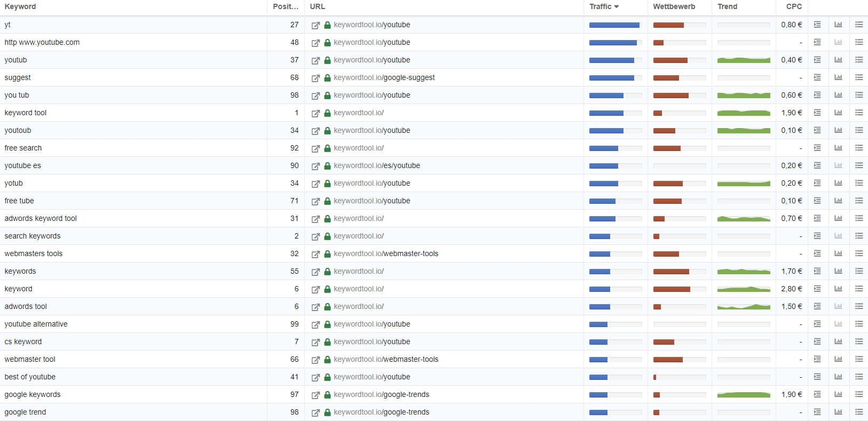
Task: Click the green trend chart in 'youtub' row
Action: tap(744, 60)
